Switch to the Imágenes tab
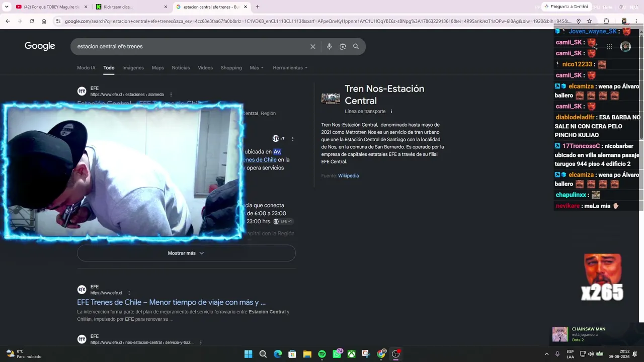Screen dimensions: 644x362 pos(133,68)
